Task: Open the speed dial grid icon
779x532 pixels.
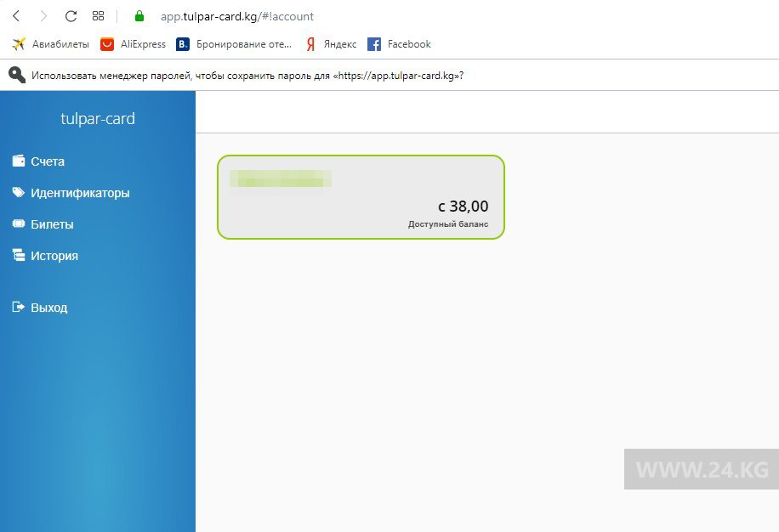Action: (98, 16)
